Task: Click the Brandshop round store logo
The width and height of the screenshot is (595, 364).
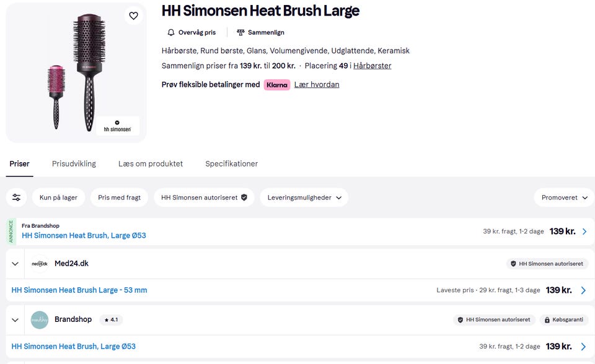Action: pyautogui.click(x=40, y=320)
